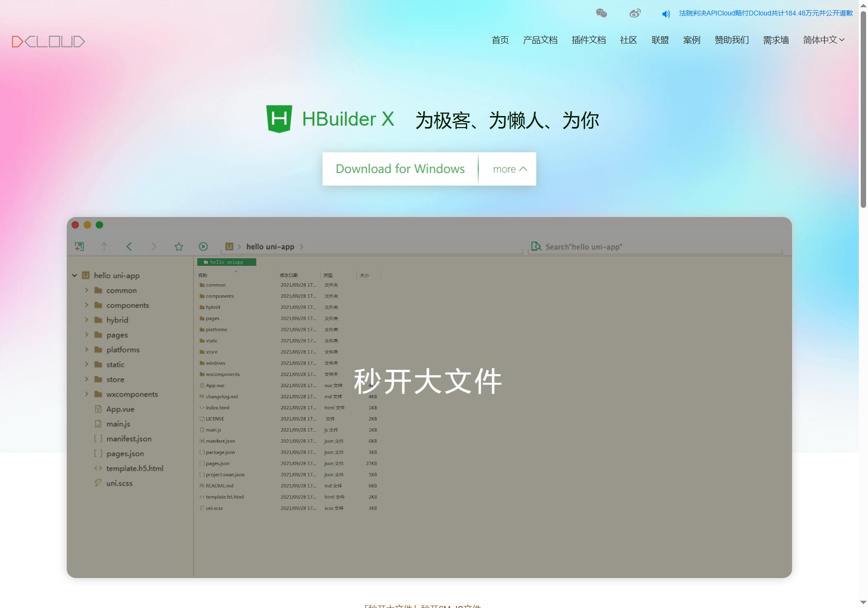Image resolution: width=868 pixels, height=608 pixels.
Task: Select changelog.md in the file list
Action: point(221,396)
